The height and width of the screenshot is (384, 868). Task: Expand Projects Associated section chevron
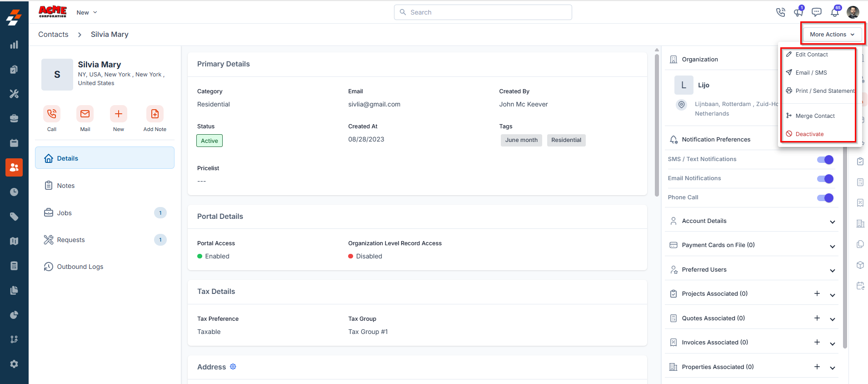tap(833, 295)
